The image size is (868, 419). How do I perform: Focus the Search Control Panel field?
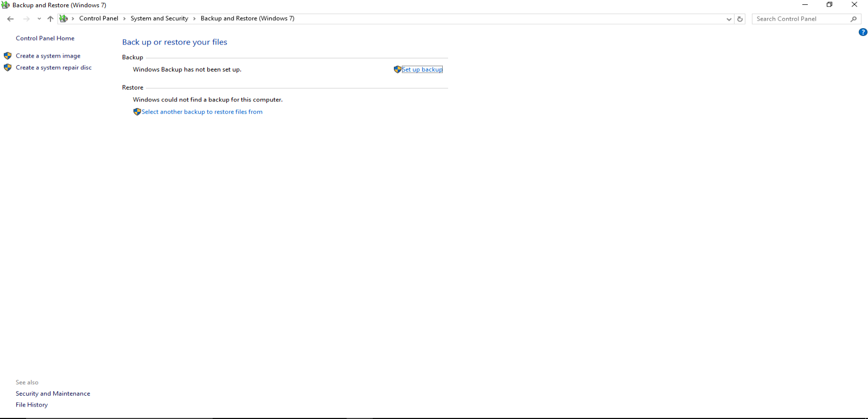point(801,19)
